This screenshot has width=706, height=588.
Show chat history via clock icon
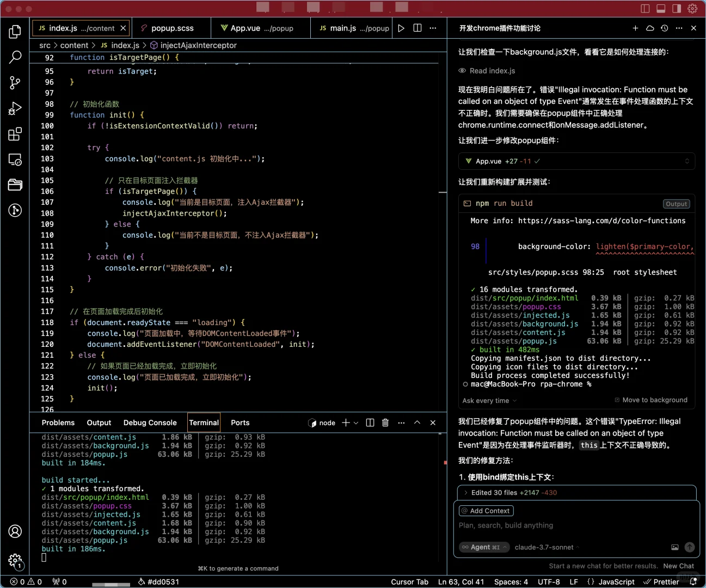pyautogui.click(x=664, y=28)
